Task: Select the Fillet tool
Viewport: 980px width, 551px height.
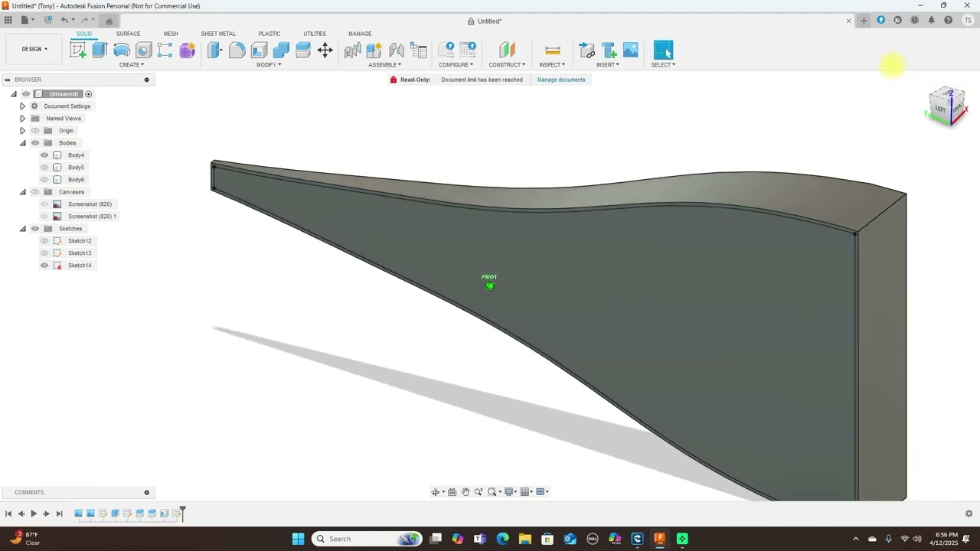Action: pyautogui.click(x=237, y=51)
